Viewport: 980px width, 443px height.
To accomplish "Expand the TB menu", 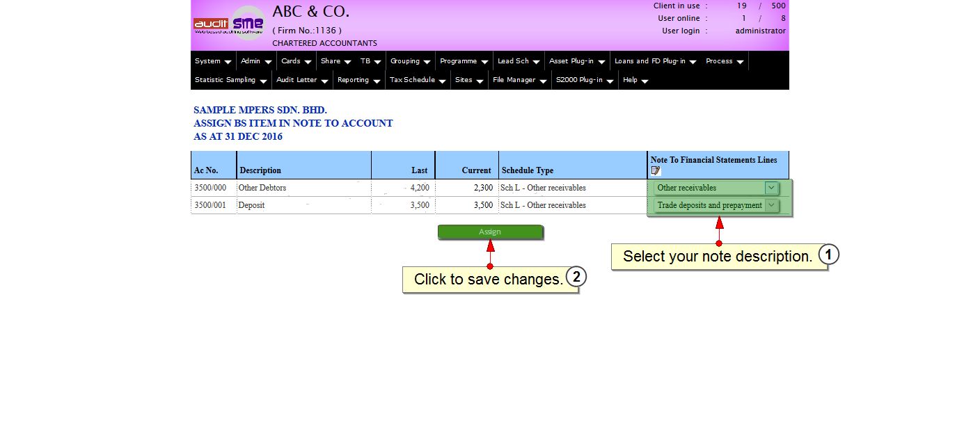I will [370, 61].
